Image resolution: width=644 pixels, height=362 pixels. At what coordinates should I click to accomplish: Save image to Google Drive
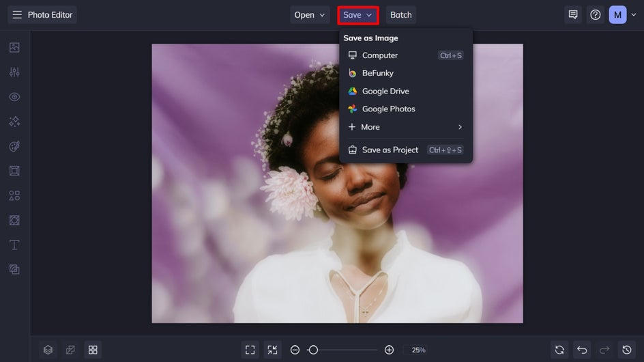click(x=405, y=91)
